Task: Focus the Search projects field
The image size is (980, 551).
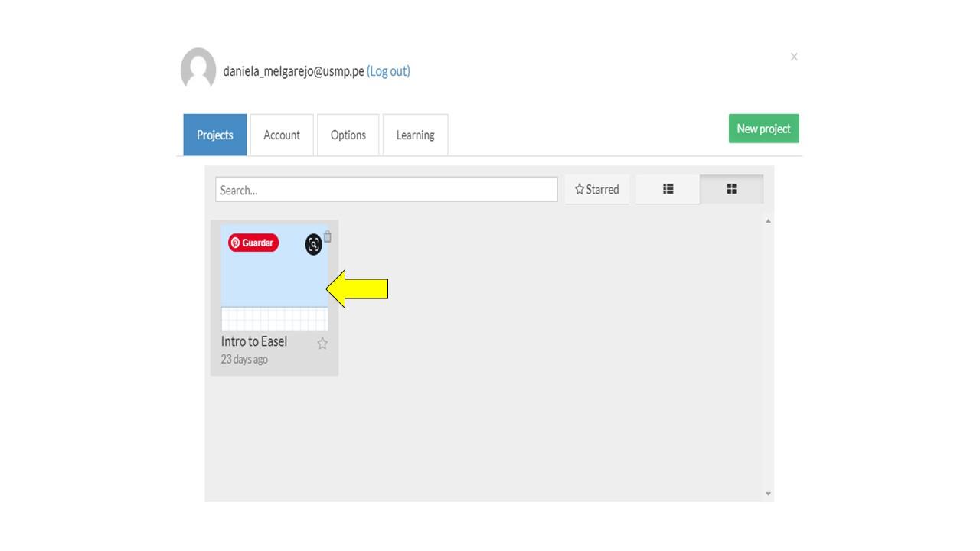Action: 387,190
